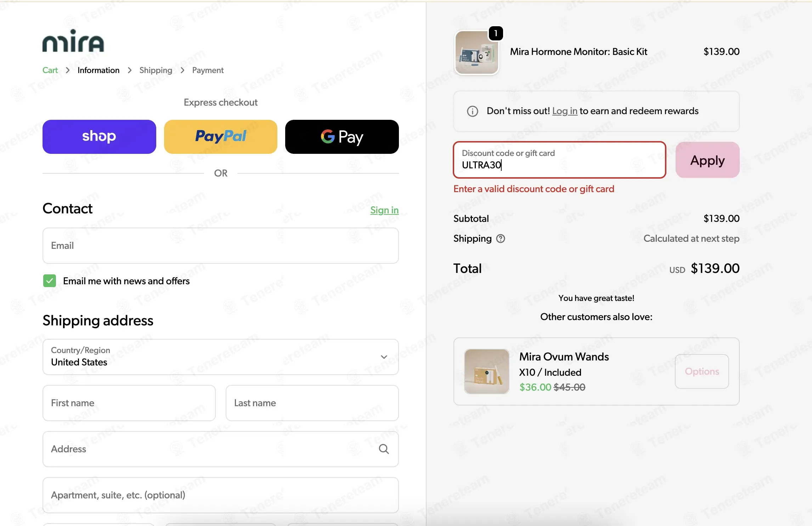Focus the Email input field
The image size is (812, 526).
click(x=220, y=246)
